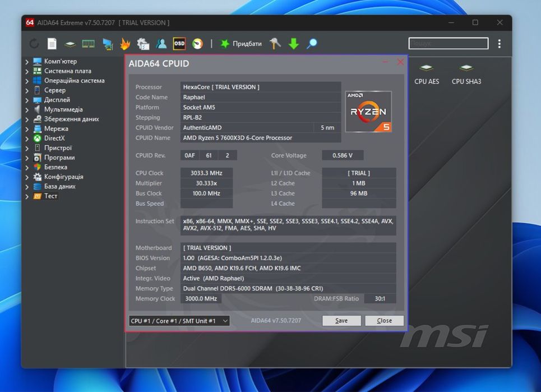The image size is (541, 392).
Task: Open the Report document icon
Action: [x=52, y=44]
